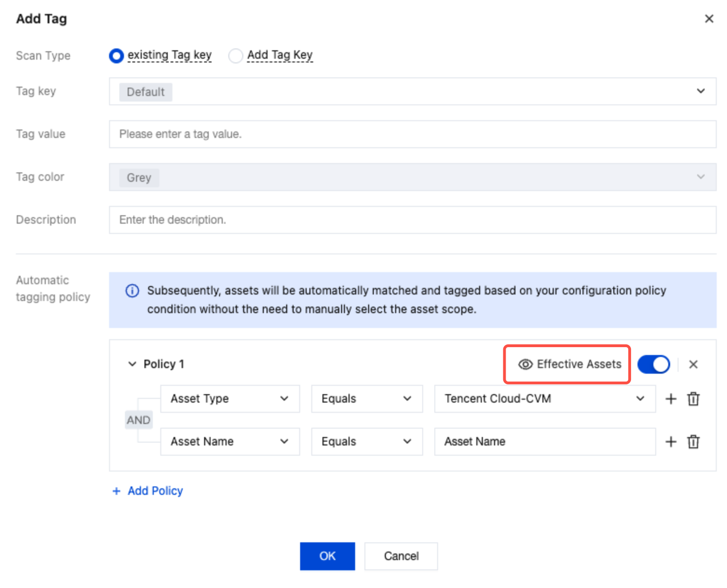Click the AND logic operator label
This screenshot has width=727, height=588.
[138, 420]
